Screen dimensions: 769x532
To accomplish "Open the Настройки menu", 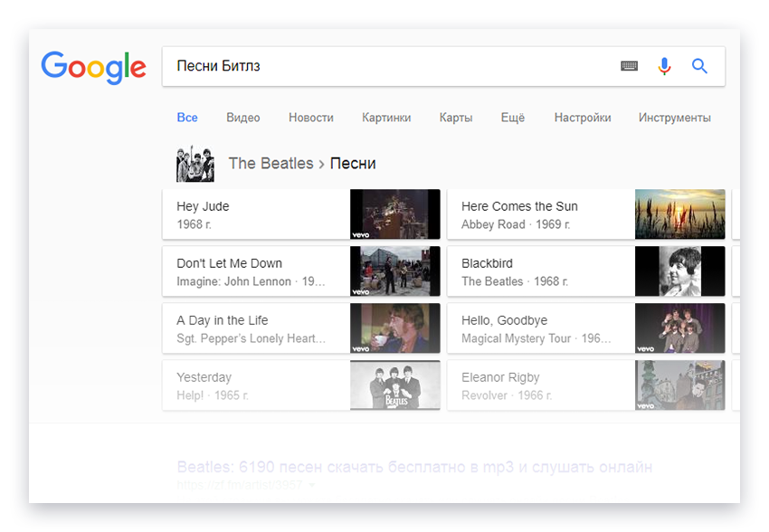I will (x=583, y=118).
